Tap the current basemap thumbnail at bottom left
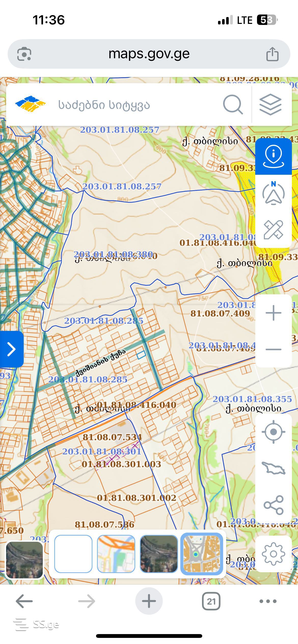Image resolution: width=298 pixels, height=644 pixels. [24, 560]
